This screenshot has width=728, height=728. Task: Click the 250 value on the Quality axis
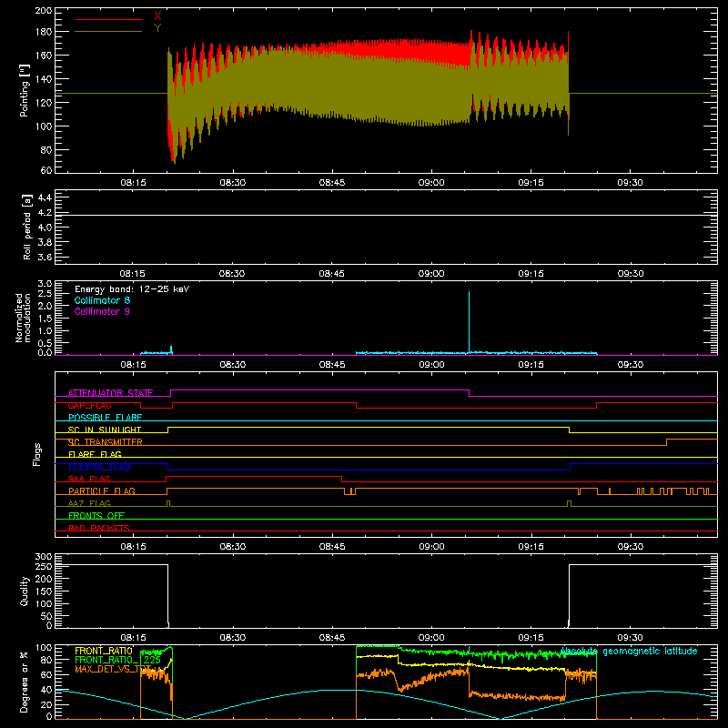click(44, 567)
